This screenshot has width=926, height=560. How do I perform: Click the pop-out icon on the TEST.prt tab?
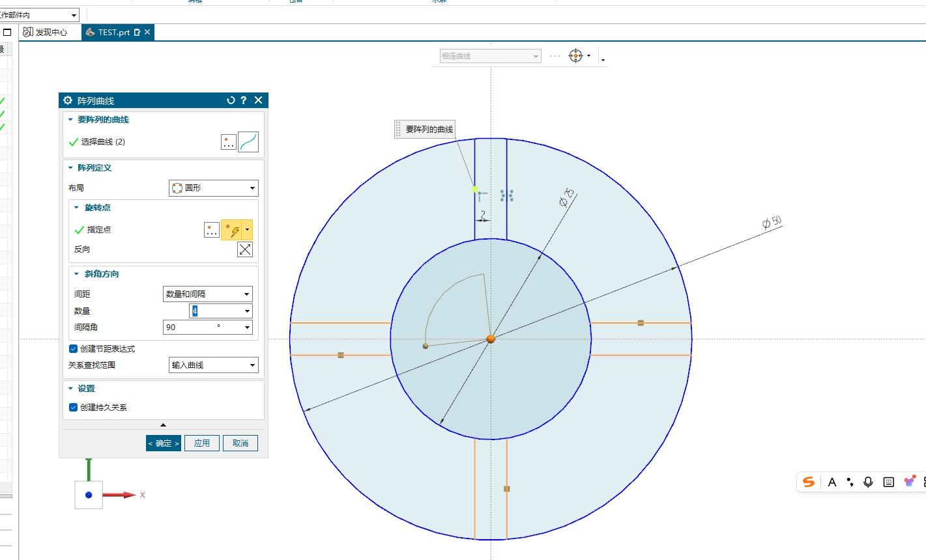point(137,32)
